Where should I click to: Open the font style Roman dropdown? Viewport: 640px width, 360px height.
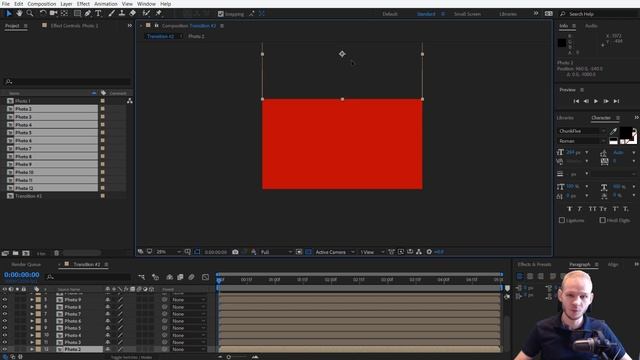click(582, 141)
